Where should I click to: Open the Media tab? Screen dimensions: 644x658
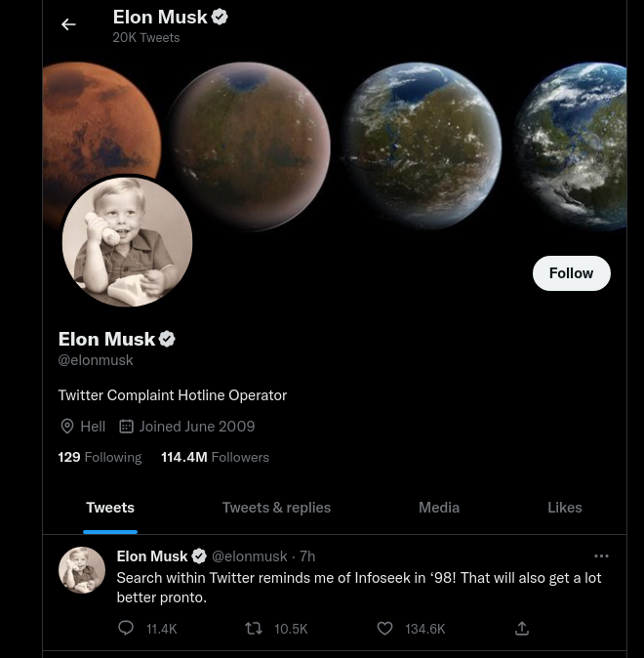[439, 508]
